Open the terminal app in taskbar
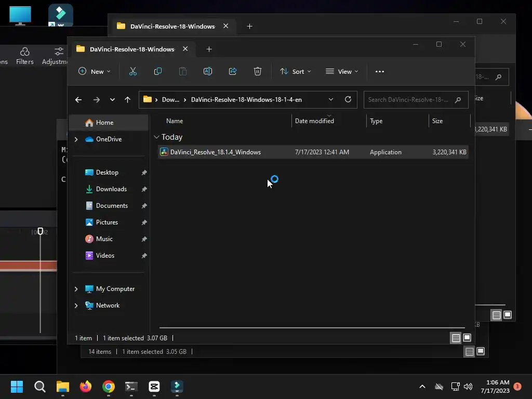Image resolution: width=532 pixels, height=399 pixels. [x=131, y=387]
